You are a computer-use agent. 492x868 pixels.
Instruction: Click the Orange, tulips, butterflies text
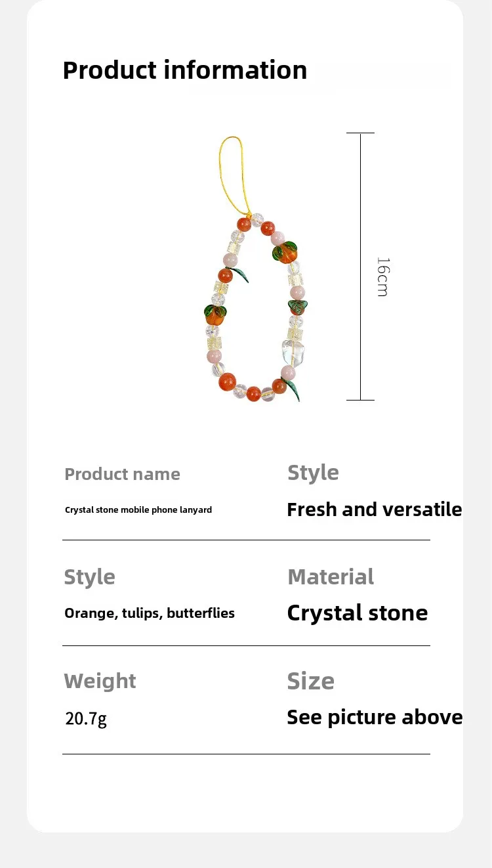click(150, 613)
